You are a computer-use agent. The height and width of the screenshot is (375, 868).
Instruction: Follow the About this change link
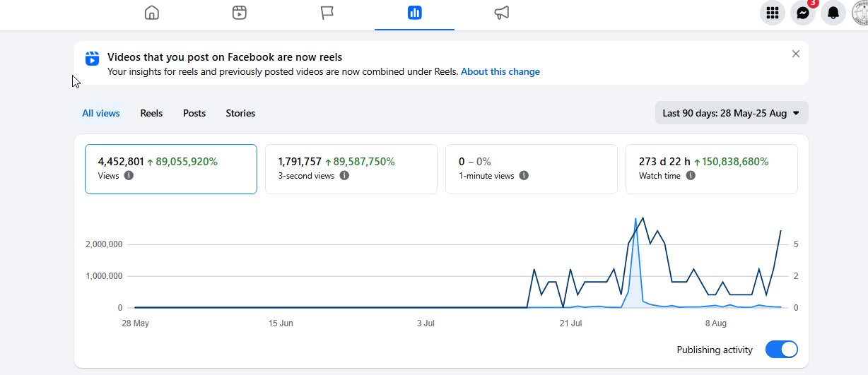pyautogui.click(x=500, y=71)
